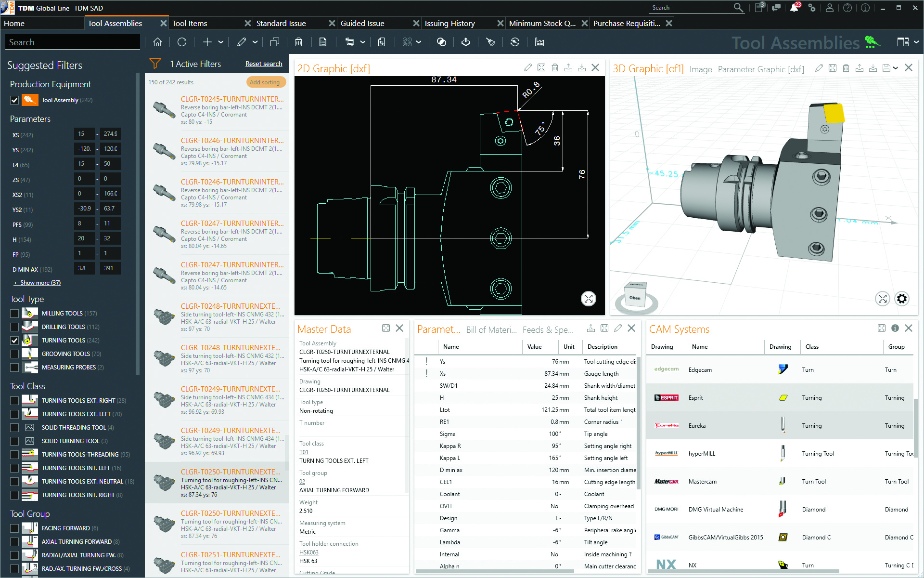Click the plus icon to add assembly
Viewport: 924px width, 578px height.
click(207, 42)
